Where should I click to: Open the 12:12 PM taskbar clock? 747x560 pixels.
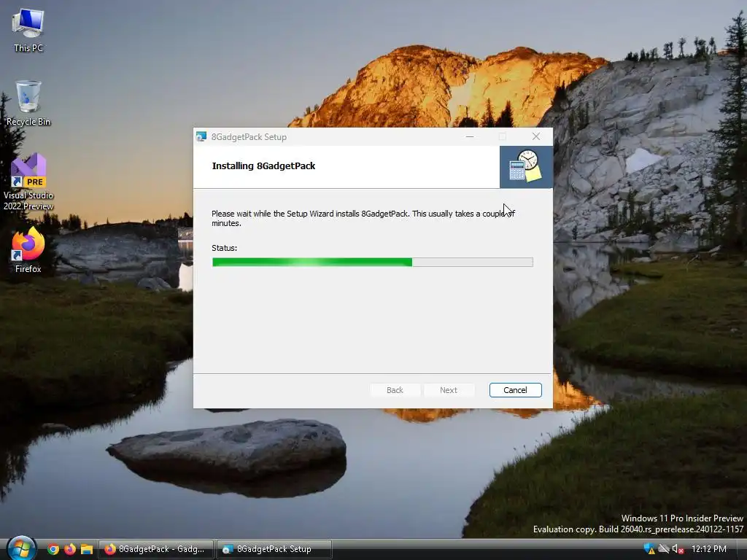[709, 549]
